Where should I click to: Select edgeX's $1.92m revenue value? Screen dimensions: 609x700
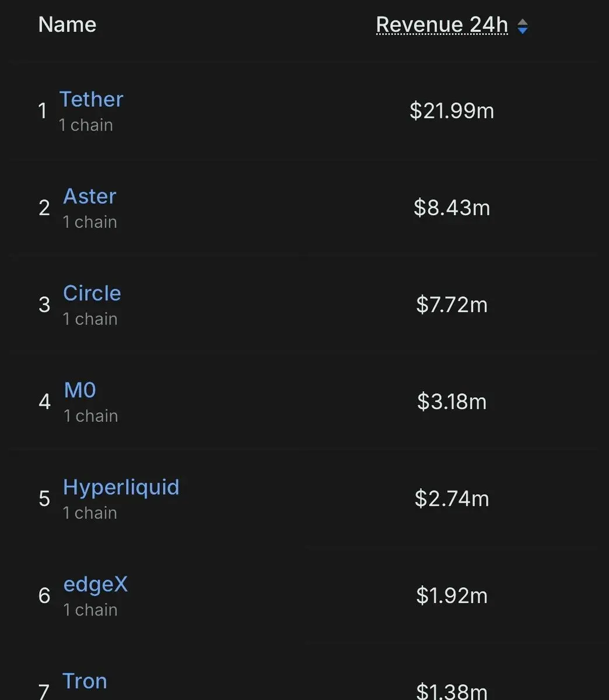point(452,595)
